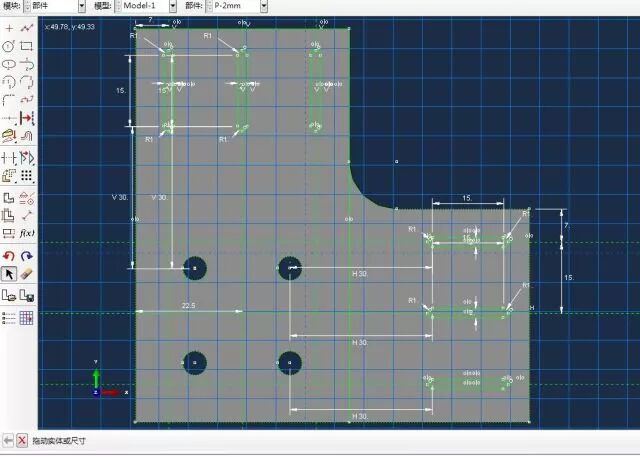640x457 pixels.
Task: Select the Mirror transform tool with triangles
Action: click(27, 158)
